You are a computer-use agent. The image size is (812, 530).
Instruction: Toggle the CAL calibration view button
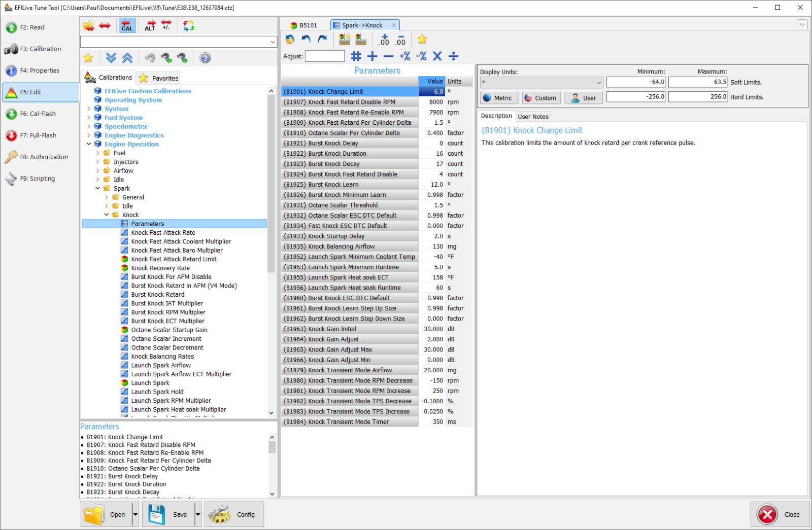[x=127, y=25]
